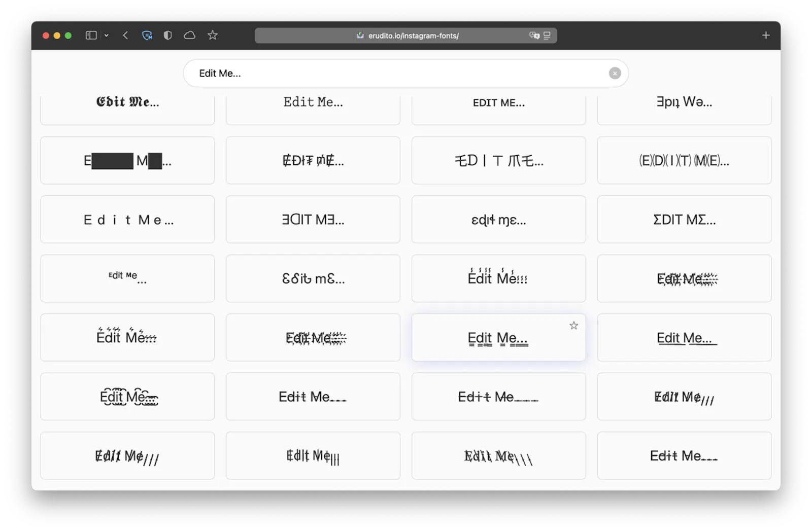Select the 'Ed++ Me' cross-through card
This screenshot has width=812, height=532.
[x=499, y=397]
